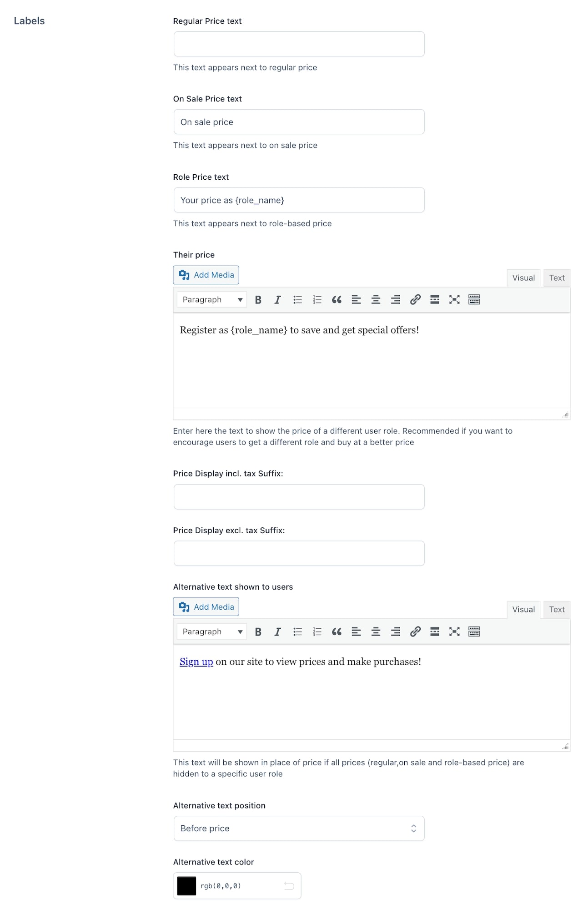Image resolution: width=588 pixels, height=910 pixels.
Task: Open Paragraph dropdown in Alternative text editor
Action: pyautogui.click(x=211, y=632)
